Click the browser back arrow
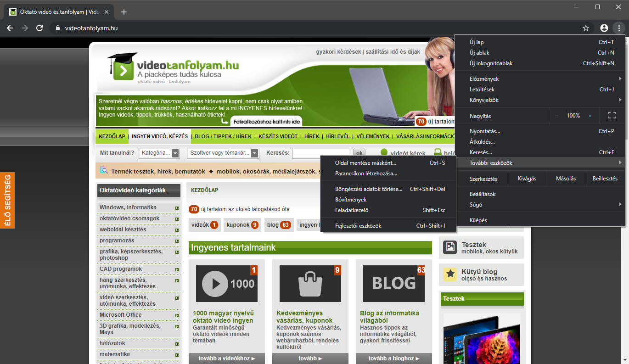 point(10,28)
